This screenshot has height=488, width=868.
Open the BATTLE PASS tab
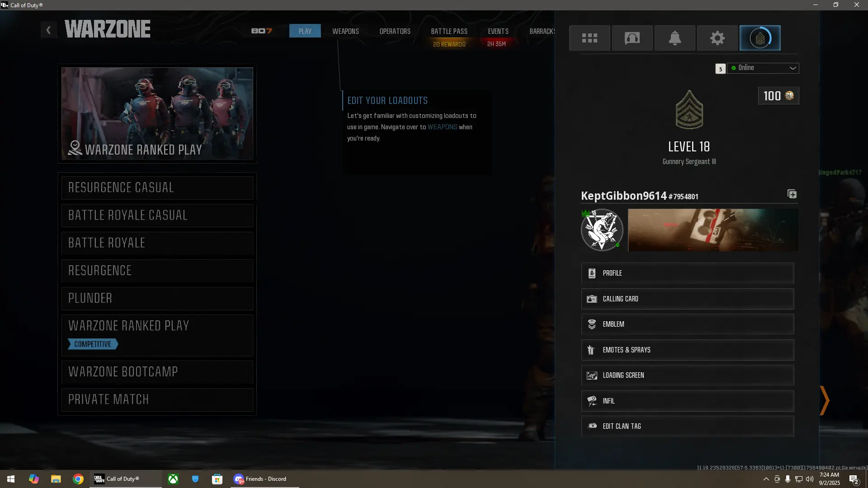coord(449,31)
